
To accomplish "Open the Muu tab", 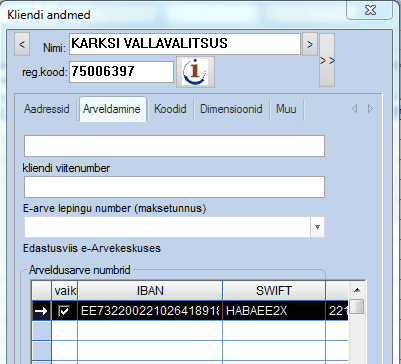I will [286, 109].
